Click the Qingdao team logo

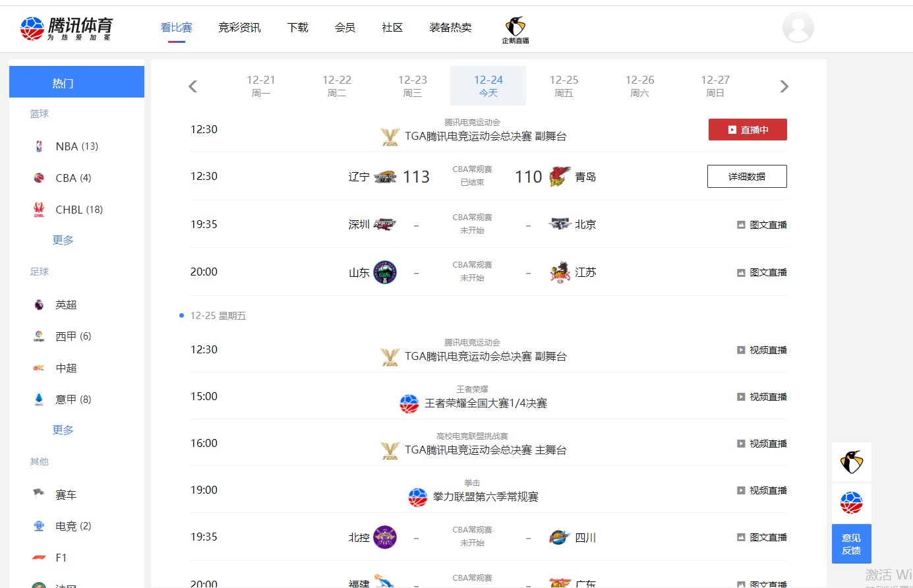click(560, 177)
